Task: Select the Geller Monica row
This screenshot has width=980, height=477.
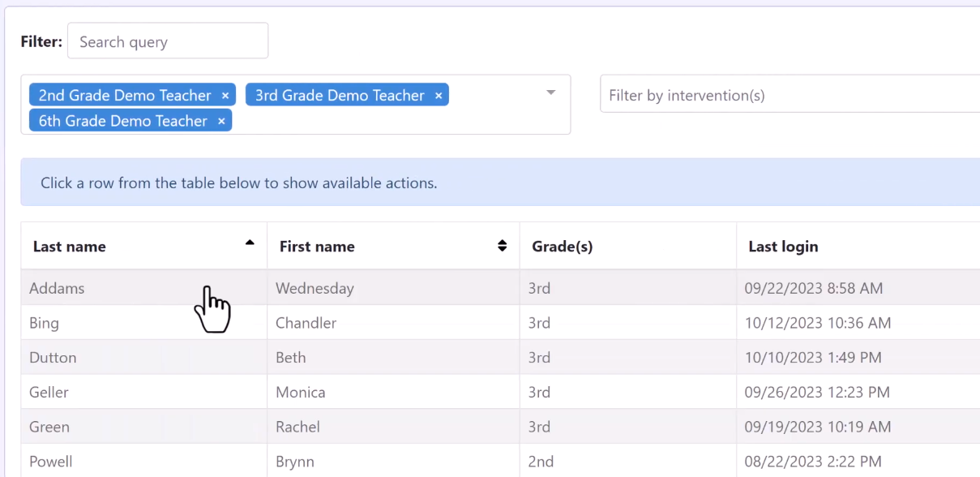Action: [500, 393]
